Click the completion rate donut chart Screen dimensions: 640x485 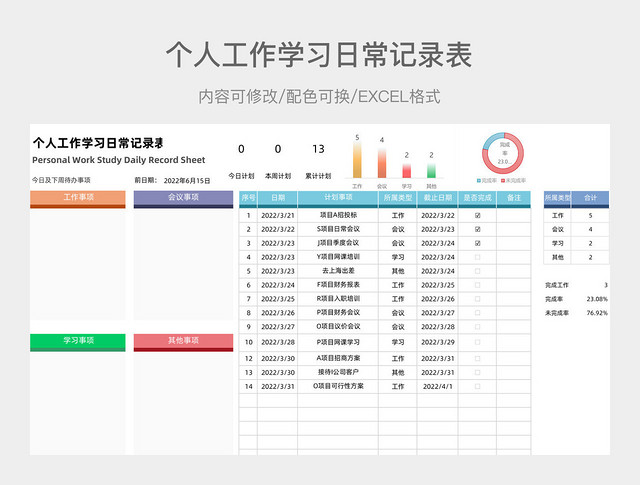click(x=503, y=154)
